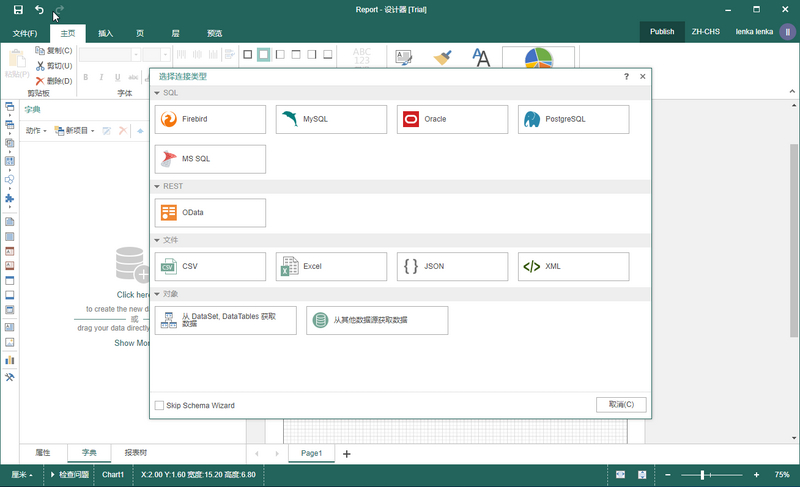Pick the MS SQL connection

tap(210, 159)
